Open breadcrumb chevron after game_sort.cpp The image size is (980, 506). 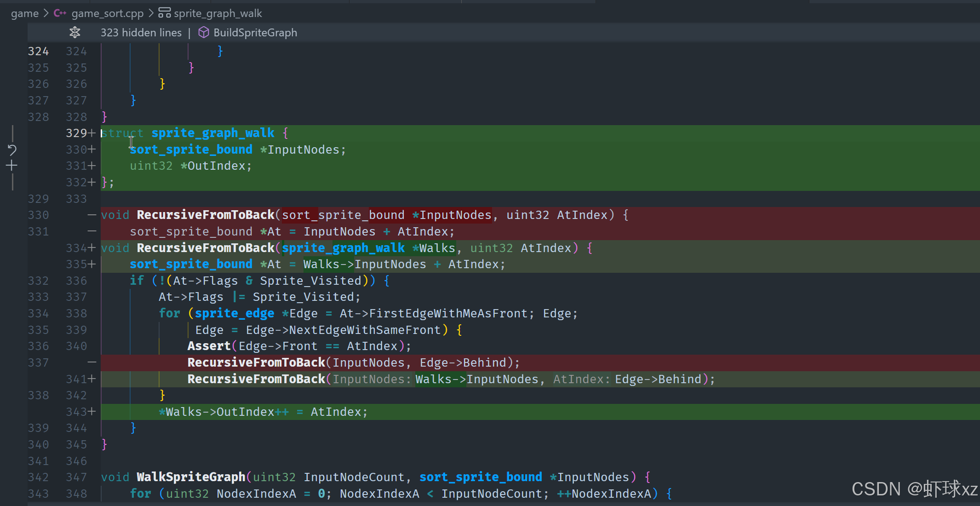click(x=151, y=13)
